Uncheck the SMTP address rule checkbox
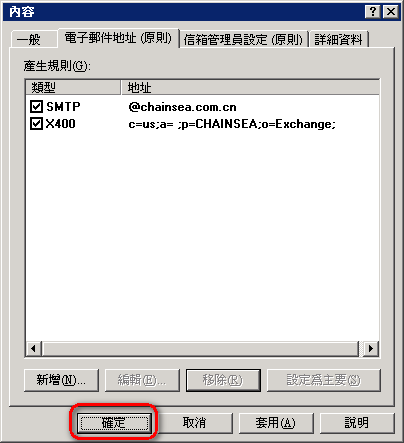The image size is (404, 443). coord(36,107)
